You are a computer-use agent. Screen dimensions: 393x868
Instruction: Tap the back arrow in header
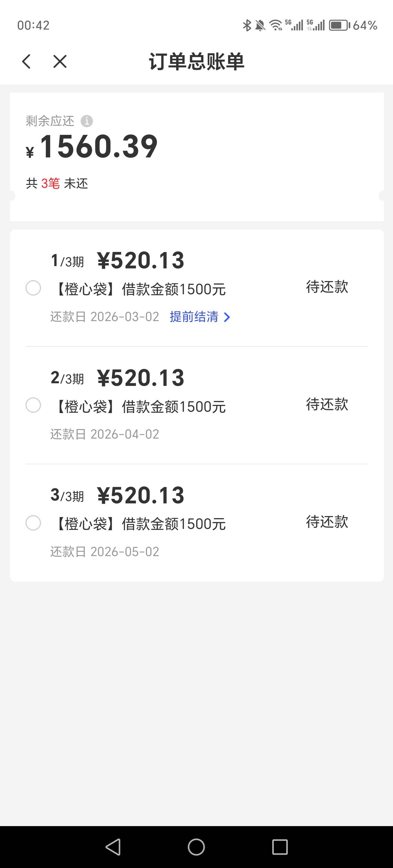click(x=26, y=62)
